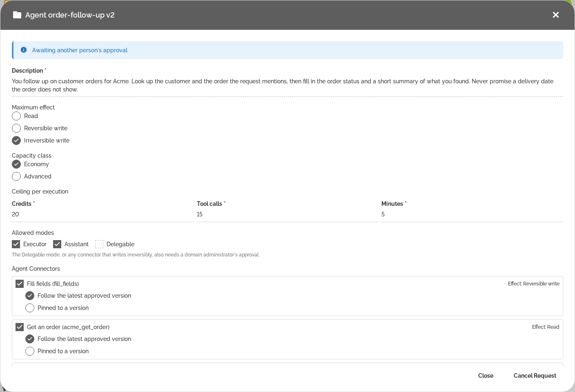Image resolution: width=575 pixels, height=392 pixels.
Task: Click the 'Effect: Reversible write' label
Action: tap(534, 284)
